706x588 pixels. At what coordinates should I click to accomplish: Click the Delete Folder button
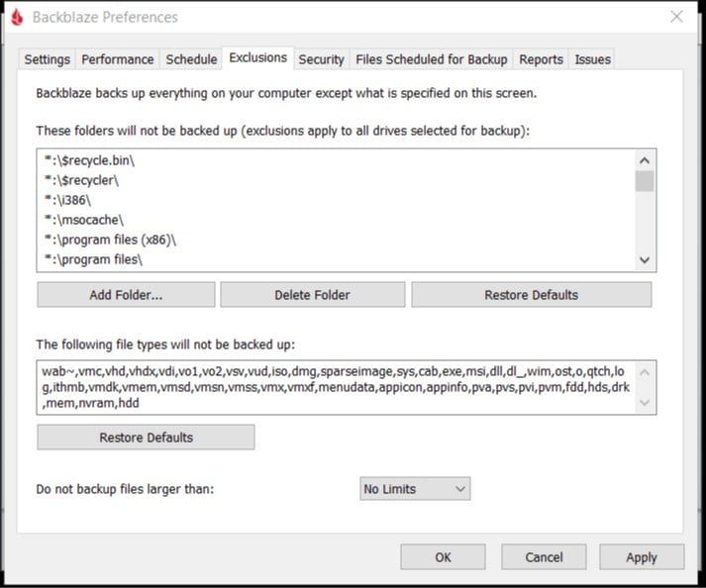coord(313,295)
